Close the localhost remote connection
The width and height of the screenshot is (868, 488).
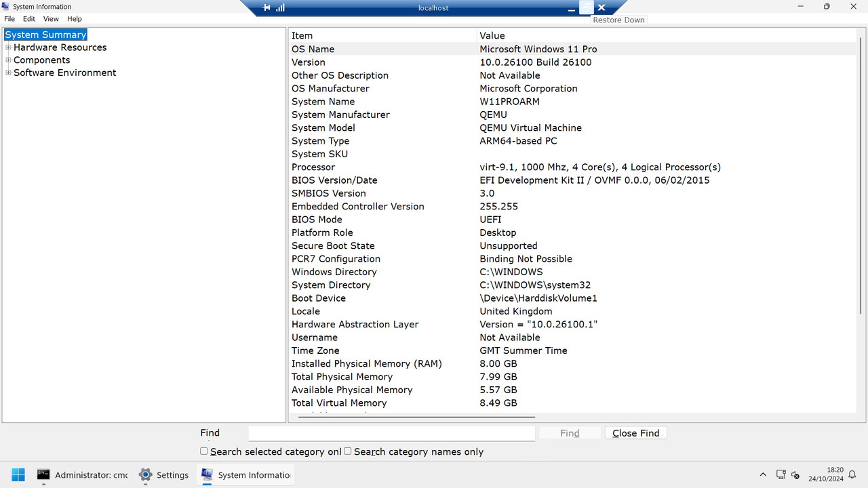(601, 7)
